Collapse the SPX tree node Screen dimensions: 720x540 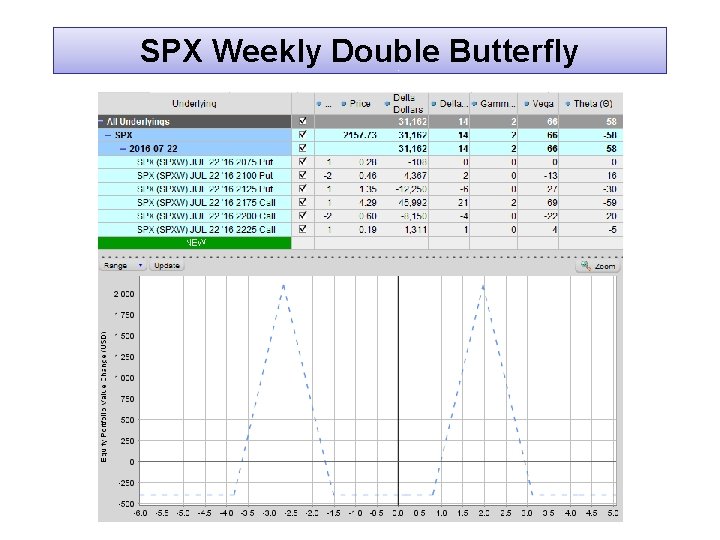point(108,135)
